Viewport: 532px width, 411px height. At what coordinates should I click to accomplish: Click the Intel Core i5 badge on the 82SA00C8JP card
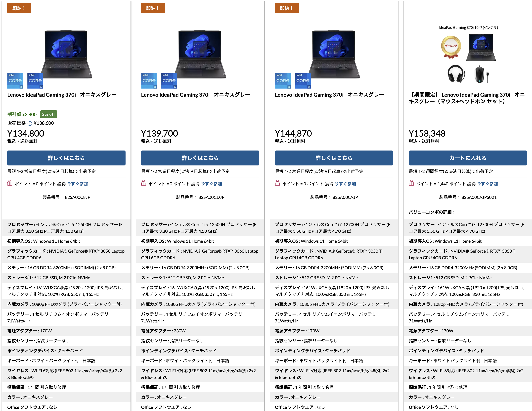point(15,80)
